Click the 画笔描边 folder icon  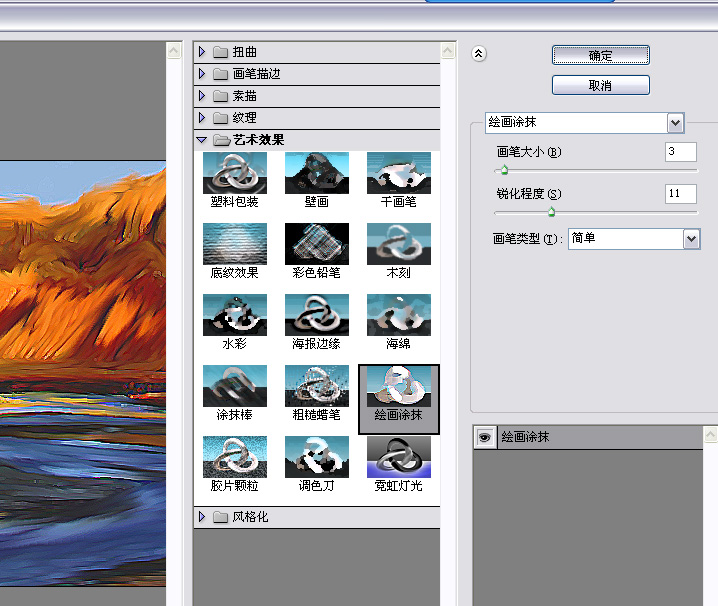coord(220,73)
